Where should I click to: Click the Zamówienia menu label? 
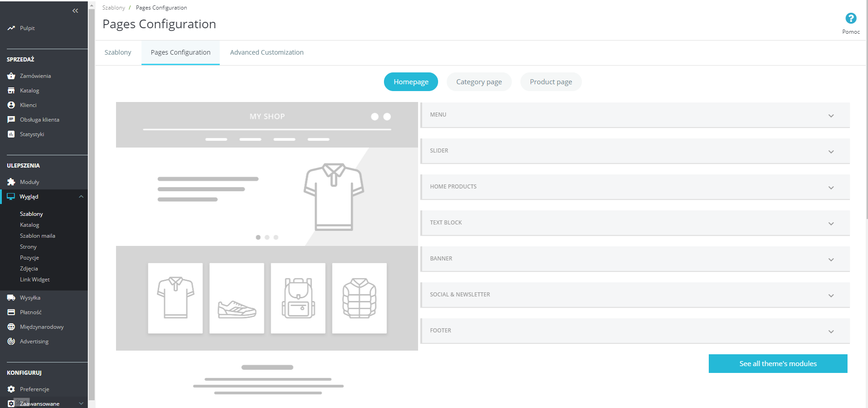tap(35, 76)
